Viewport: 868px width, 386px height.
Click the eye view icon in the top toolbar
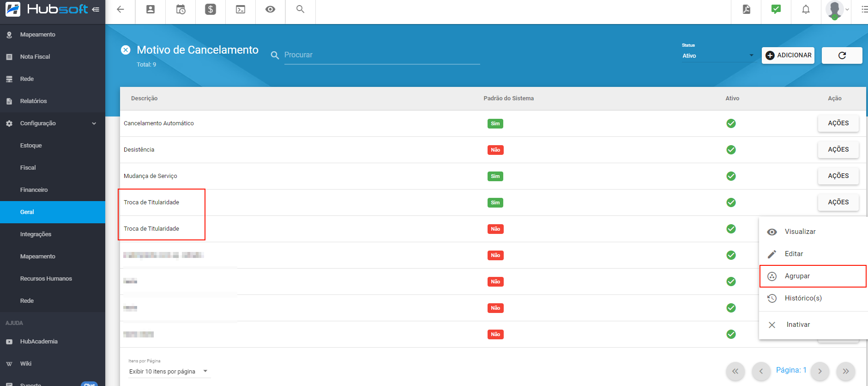pos(271,9)
